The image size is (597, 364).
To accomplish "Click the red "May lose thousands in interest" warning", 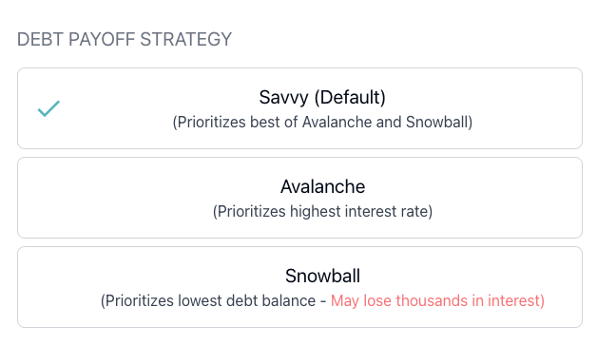I will click(437, 300).
